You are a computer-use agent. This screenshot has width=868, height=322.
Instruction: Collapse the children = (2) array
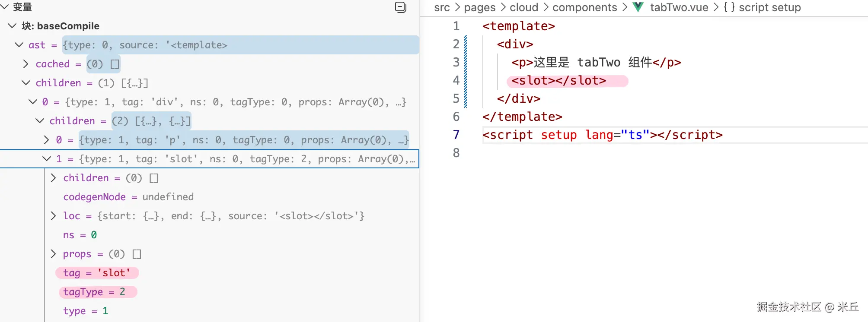(40, 121)
